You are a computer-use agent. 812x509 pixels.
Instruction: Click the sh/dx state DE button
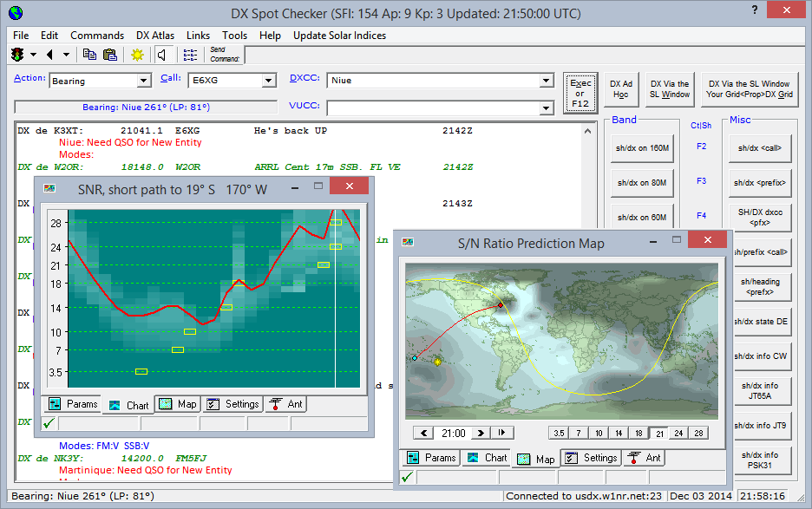pyautogui.click(x=763, y=322)
